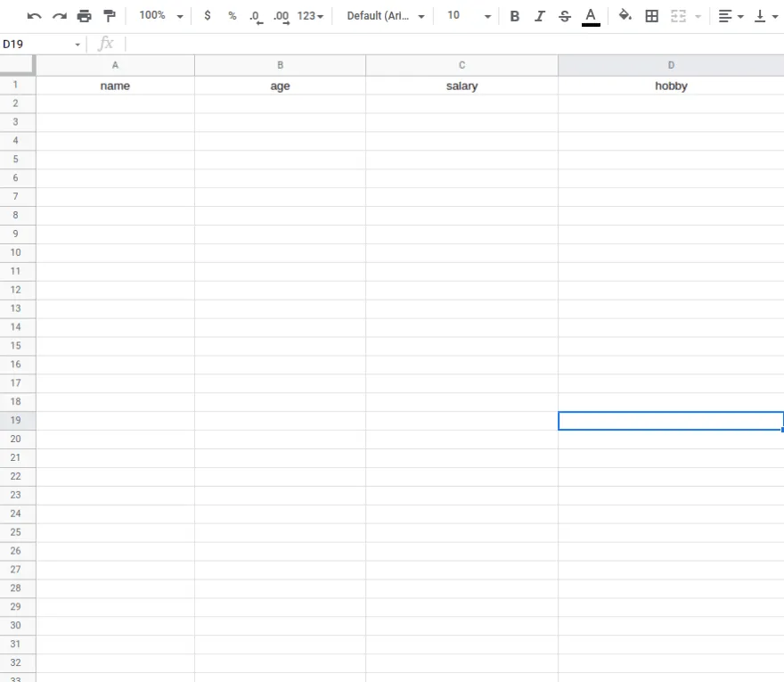Activate the Paint format roller tool
The height and width of the screenshot is (682, 784).
pyautogui.click(x=110, y=16)
